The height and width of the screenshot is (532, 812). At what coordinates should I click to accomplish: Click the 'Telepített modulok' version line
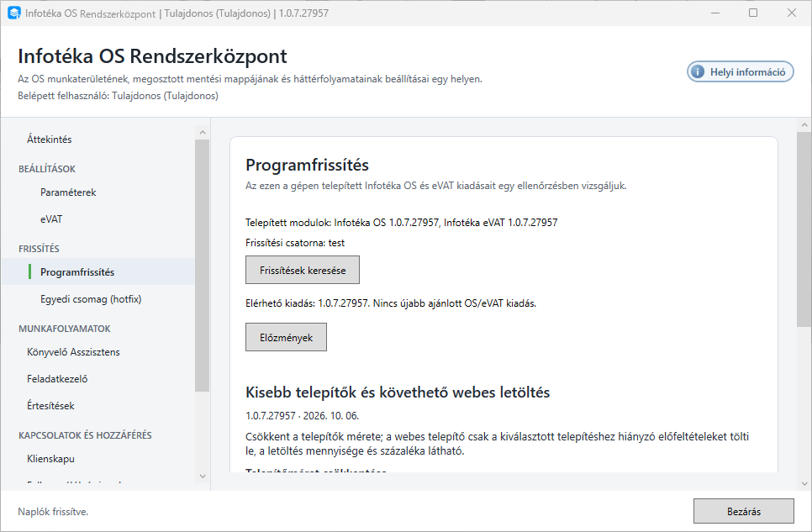point(401,222)
